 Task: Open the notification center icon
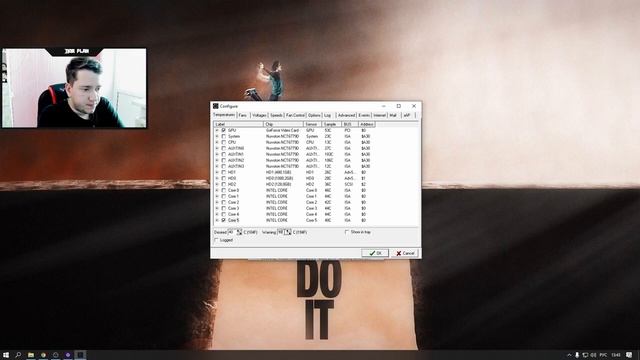click(x=629, y=355)
